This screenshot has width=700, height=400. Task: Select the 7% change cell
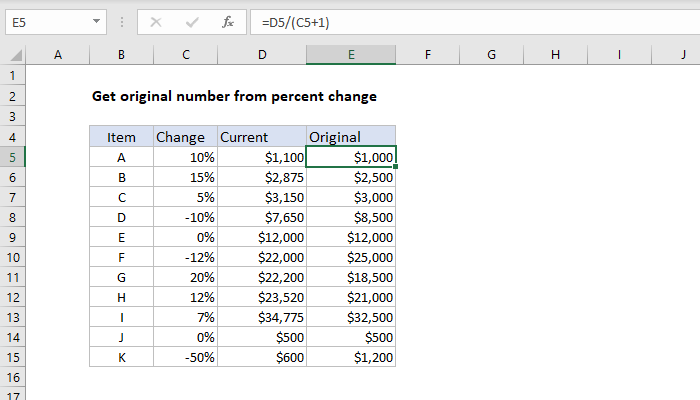tap(186, 317)
